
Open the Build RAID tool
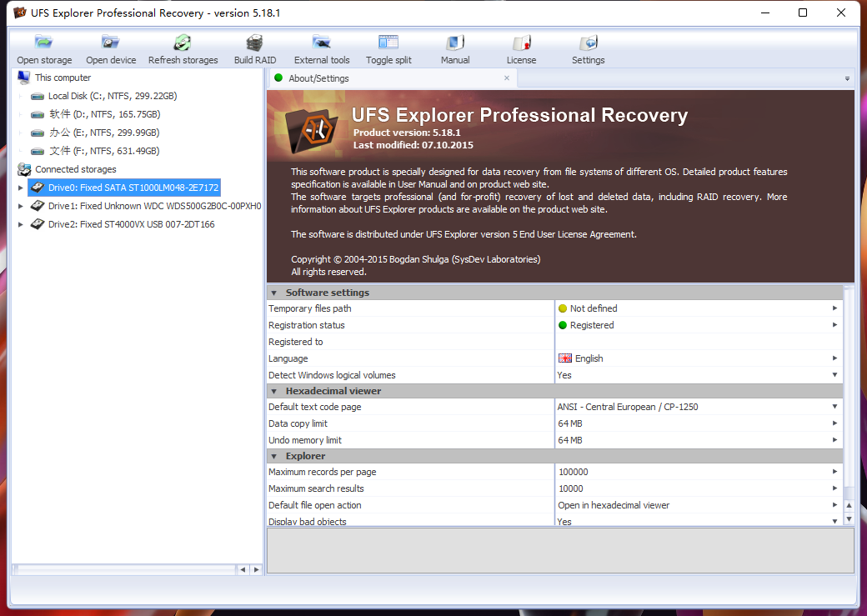click(x=254, y=43)
